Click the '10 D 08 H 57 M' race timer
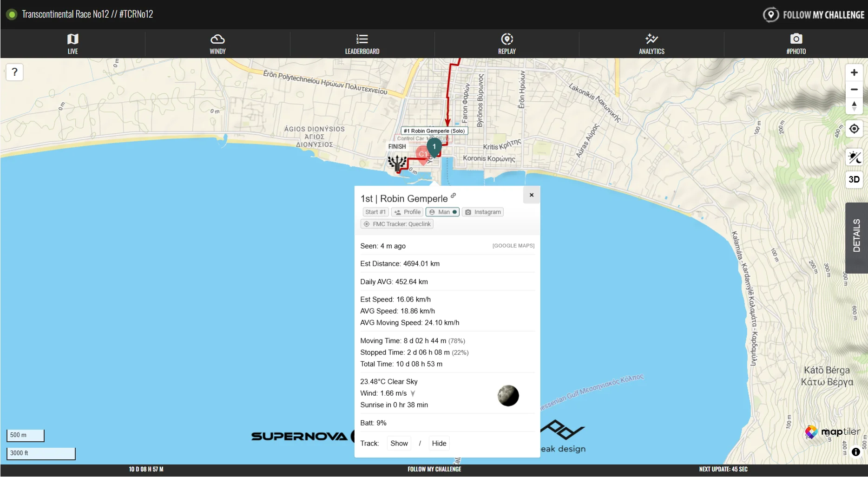This screenshot has height=477, width=868. (x=146, y=470)
